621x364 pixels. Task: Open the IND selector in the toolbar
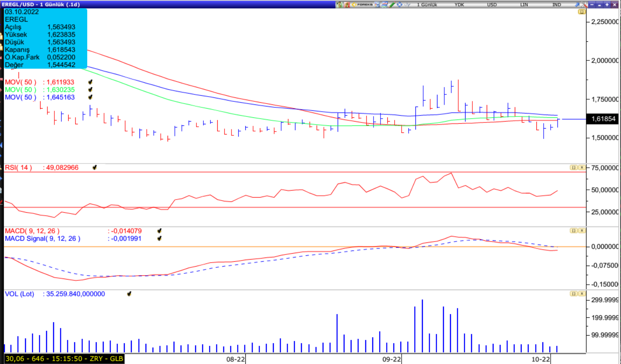[557, 4]
